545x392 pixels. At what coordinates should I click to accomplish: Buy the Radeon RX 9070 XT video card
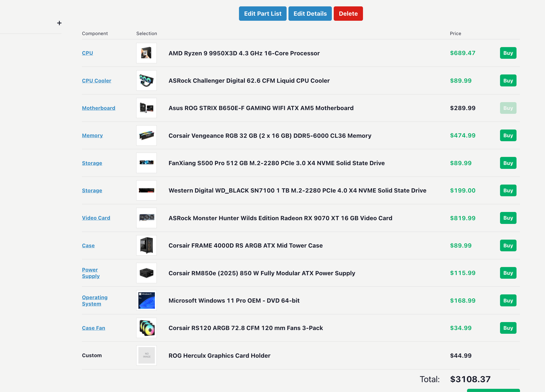[x=508, y=218]
